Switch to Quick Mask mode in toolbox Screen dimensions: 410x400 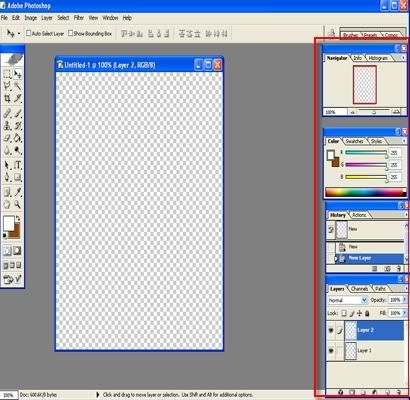[17, 251]
